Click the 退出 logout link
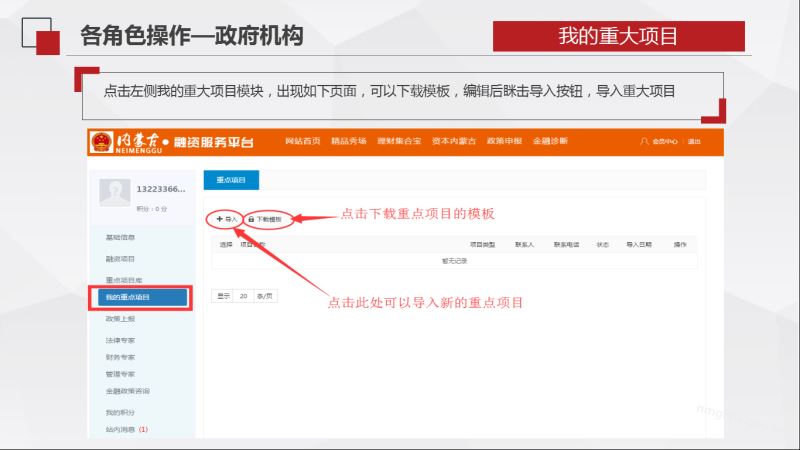This screenshot has width=800, height=450. click(694, 141)
